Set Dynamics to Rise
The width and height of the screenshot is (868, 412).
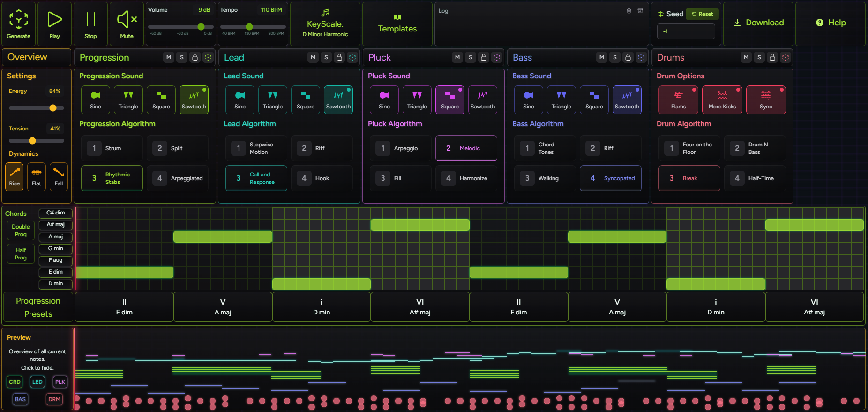[15, 177]
